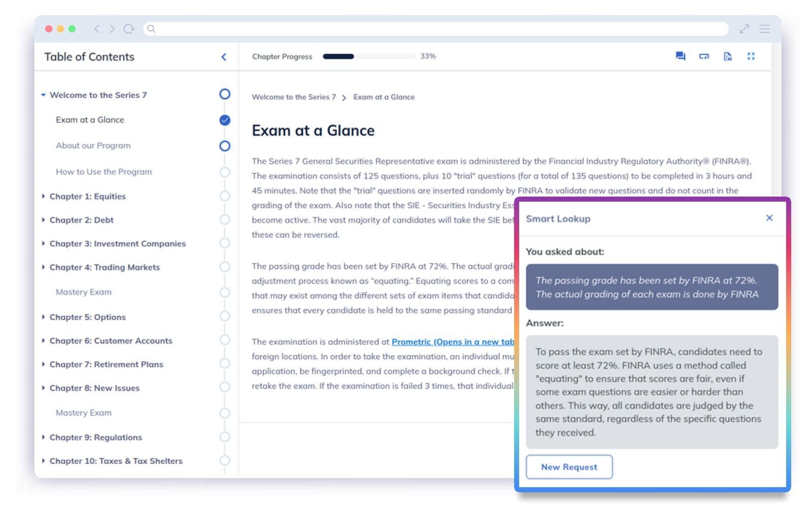The height and width of the screenshot is (508, 812).
Task: Expand Chapter 1: Equities section
Action: [x=87, y=197]
